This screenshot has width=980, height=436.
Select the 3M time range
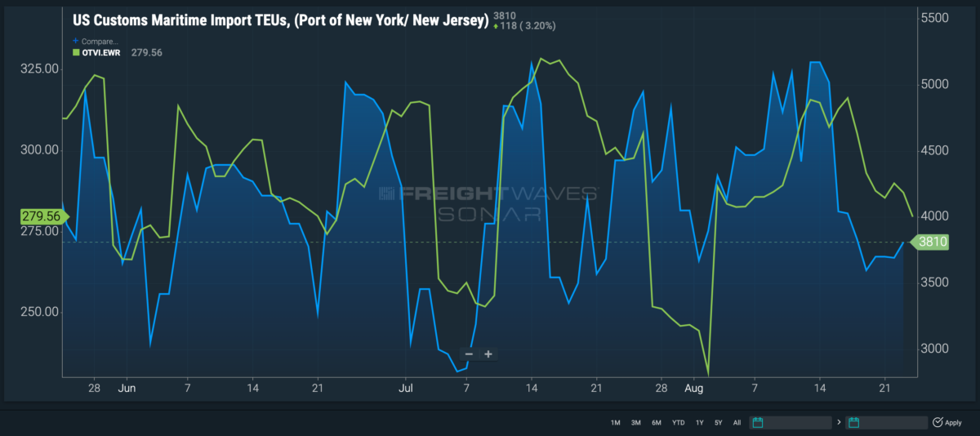[635, 422]
